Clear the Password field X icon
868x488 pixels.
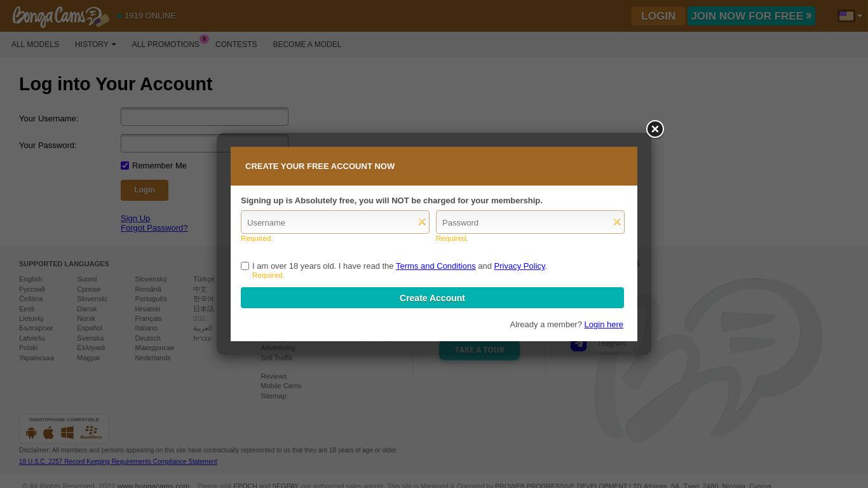tap(617, 222)
